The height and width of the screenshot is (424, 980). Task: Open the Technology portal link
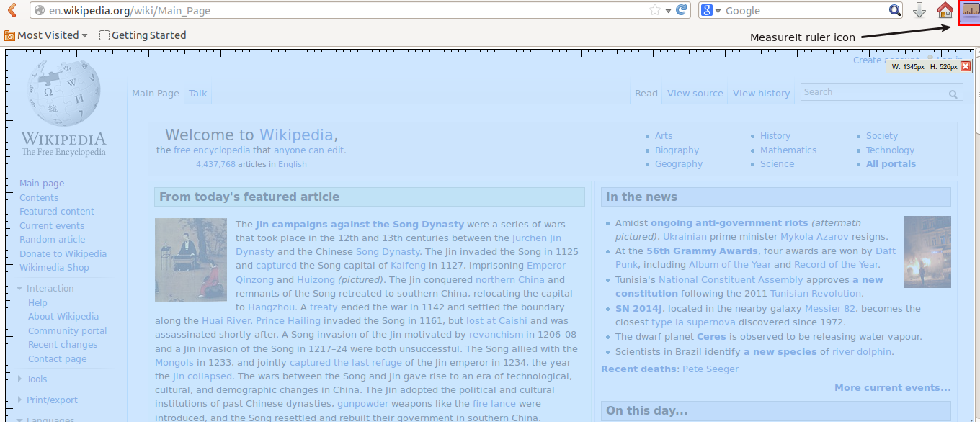coord(890,150)
